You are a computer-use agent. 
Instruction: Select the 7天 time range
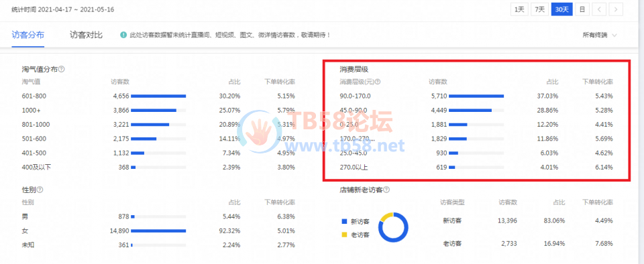(539, 9)
